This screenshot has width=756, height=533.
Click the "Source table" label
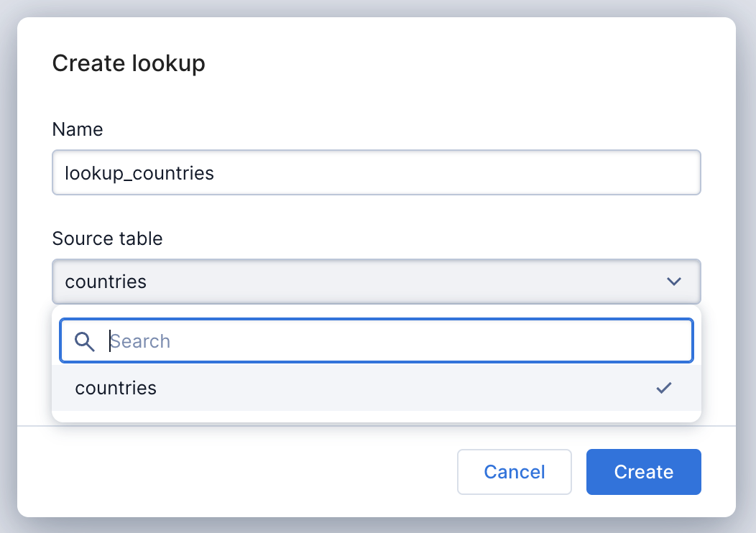107,238
